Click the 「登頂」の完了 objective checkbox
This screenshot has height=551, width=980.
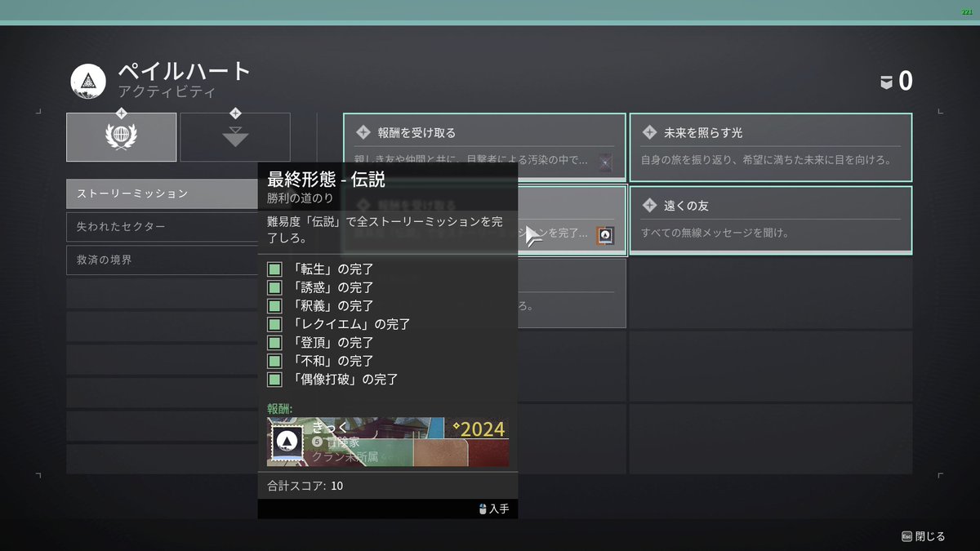pos(274,342)
